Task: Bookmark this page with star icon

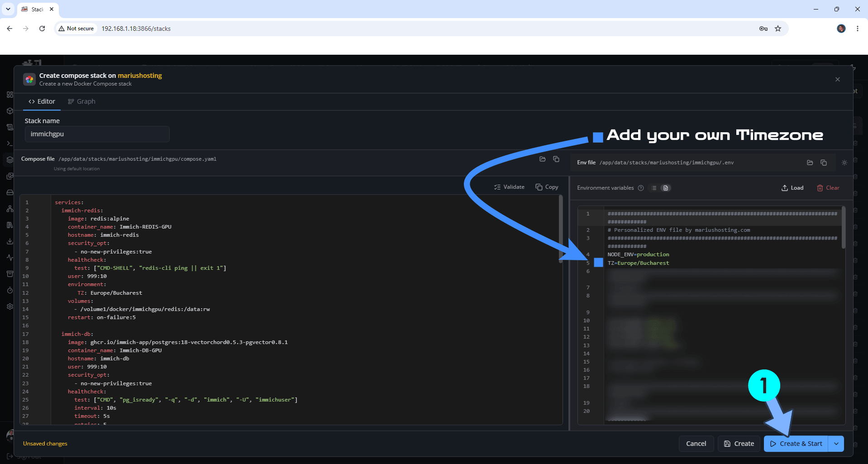Action: pyautogui.click(x=778, y=29)
